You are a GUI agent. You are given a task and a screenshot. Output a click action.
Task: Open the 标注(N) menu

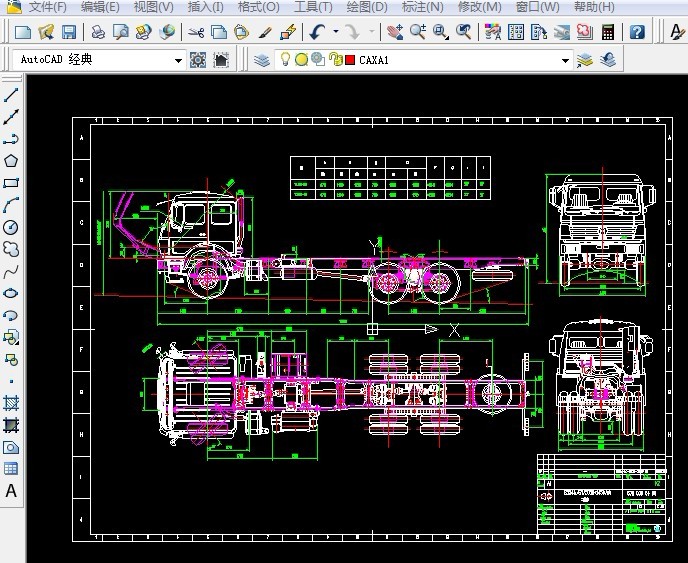(422, 7)
